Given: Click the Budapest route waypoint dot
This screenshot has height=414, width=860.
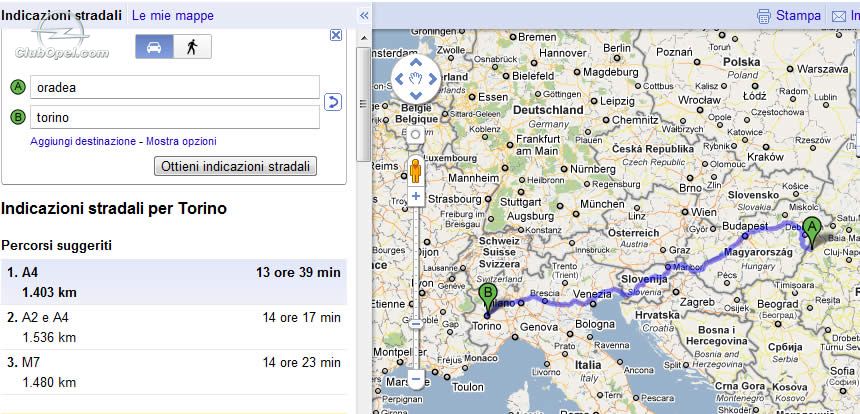Looking at the screenshot, I should (x=745, y=236).
